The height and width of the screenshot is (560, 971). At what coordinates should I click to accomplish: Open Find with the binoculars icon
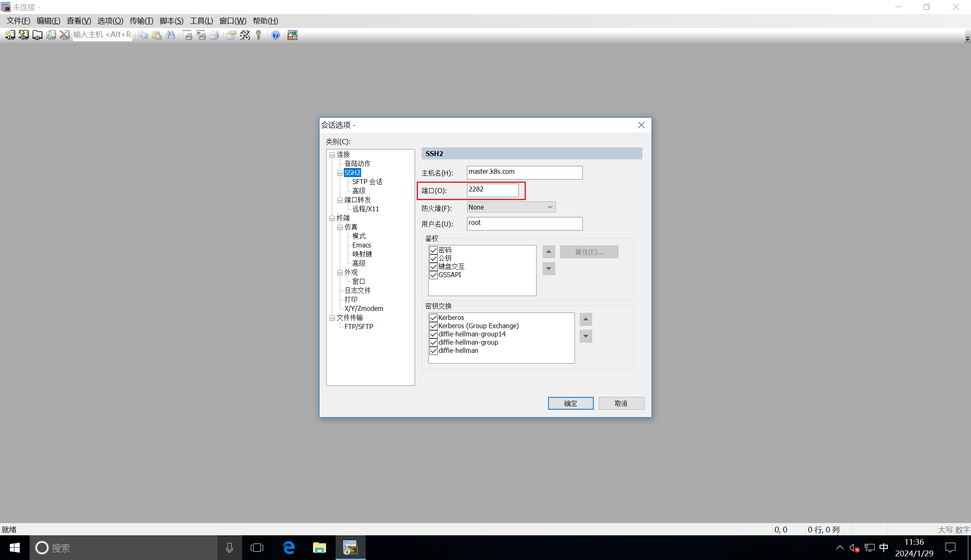170,35
